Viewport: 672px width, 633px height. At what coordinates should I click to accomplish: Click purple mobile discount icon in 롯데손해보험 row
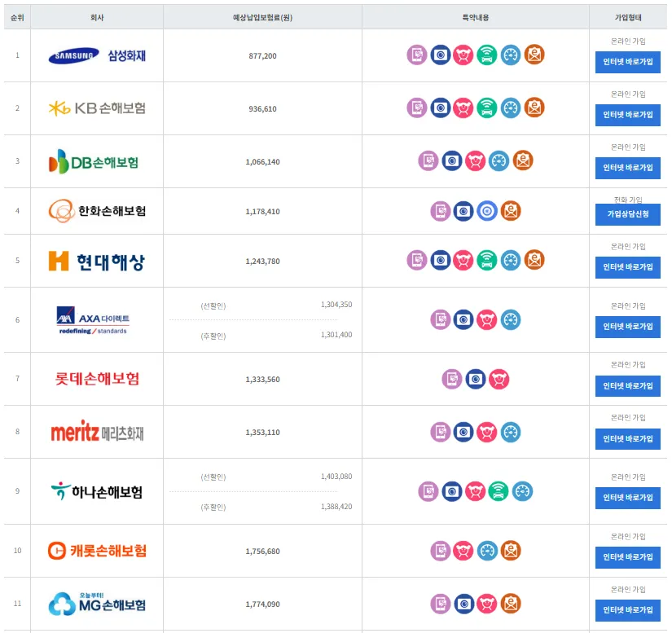click(452, 380)
